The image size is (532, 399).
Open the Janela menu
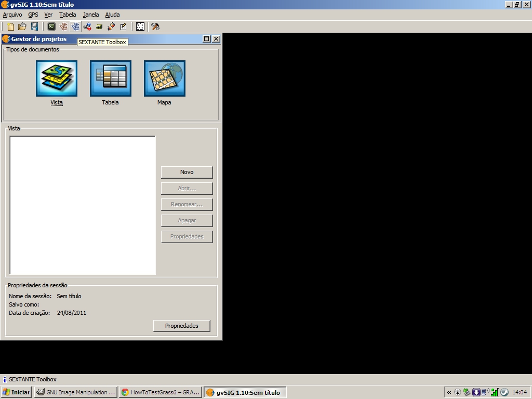click(91, 15)
